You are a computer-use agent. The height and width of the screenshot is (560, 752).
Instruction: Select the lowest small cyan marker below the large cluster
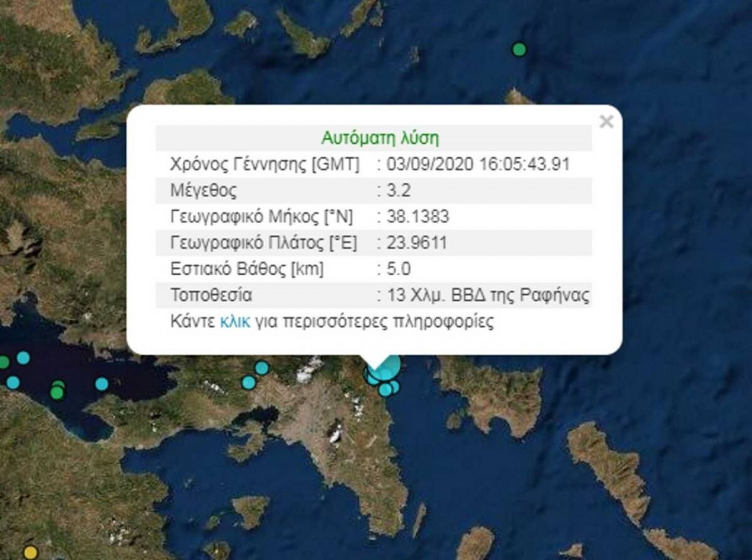[385, 389]
